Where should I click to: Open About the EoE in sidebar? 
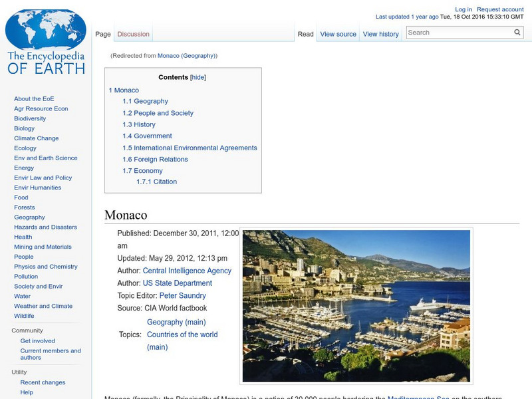(x=34, y=98)
